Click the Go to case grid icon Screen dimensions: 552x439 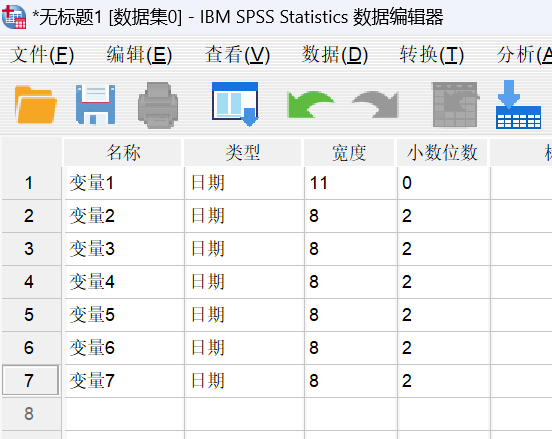point(456,105)
